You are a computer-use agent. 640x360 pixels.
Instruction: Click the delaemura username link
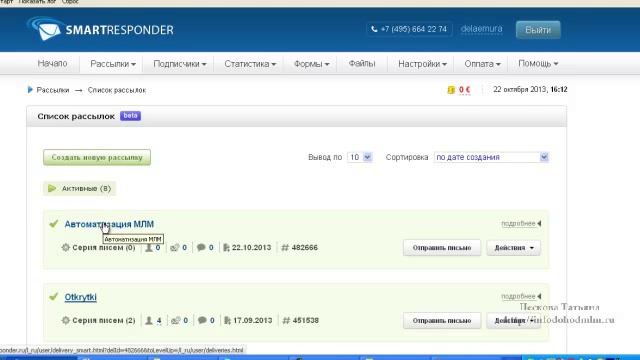tap(482, 29)
